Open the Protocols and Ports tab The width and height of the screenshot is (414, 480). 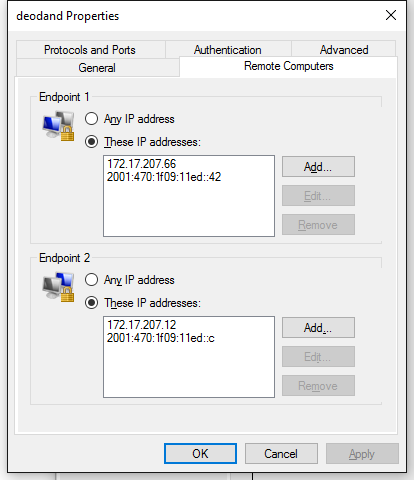pyautogui.click(x=90, y=50)
